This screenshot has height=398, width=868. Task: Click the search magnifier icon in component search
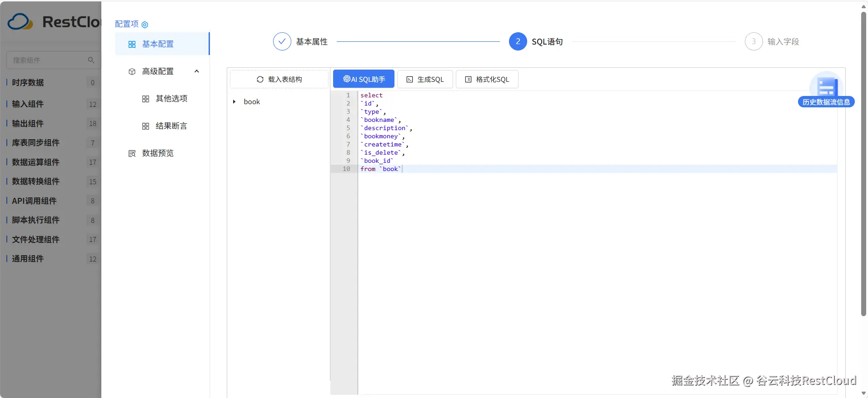tap(91, 60)
